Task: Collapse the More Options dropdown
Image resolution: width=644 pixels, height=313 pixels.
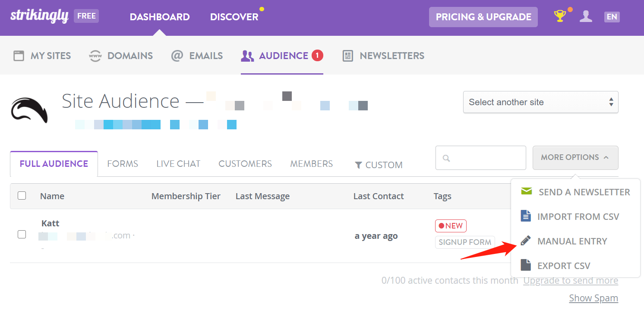Action: [x=575, y=157]
